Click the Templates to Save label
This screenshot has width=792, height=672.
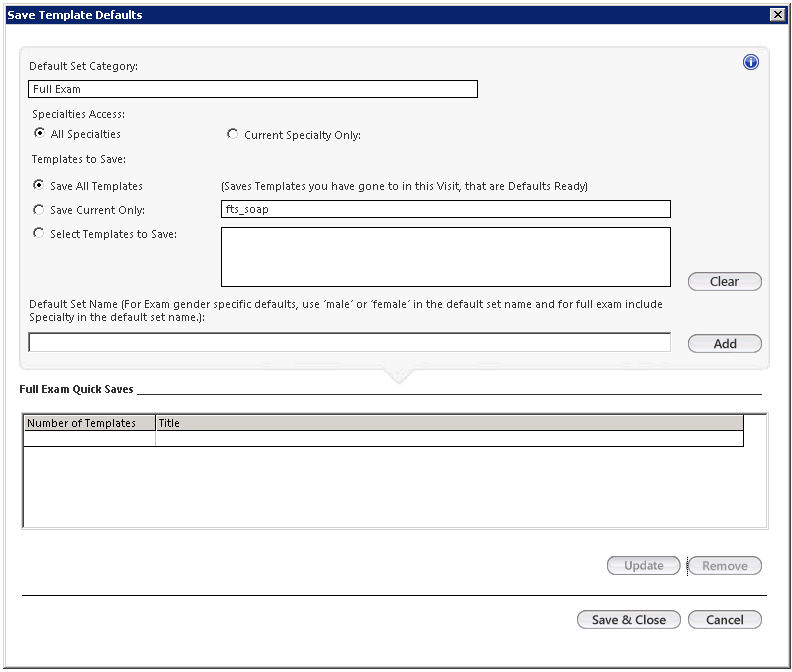(79, 159)
